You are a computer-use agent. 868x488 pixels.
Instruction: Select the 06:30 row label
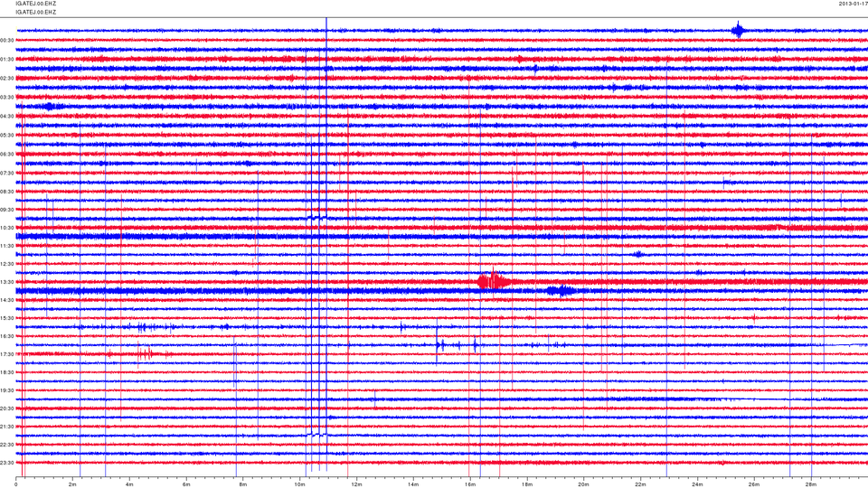point(6,155)
